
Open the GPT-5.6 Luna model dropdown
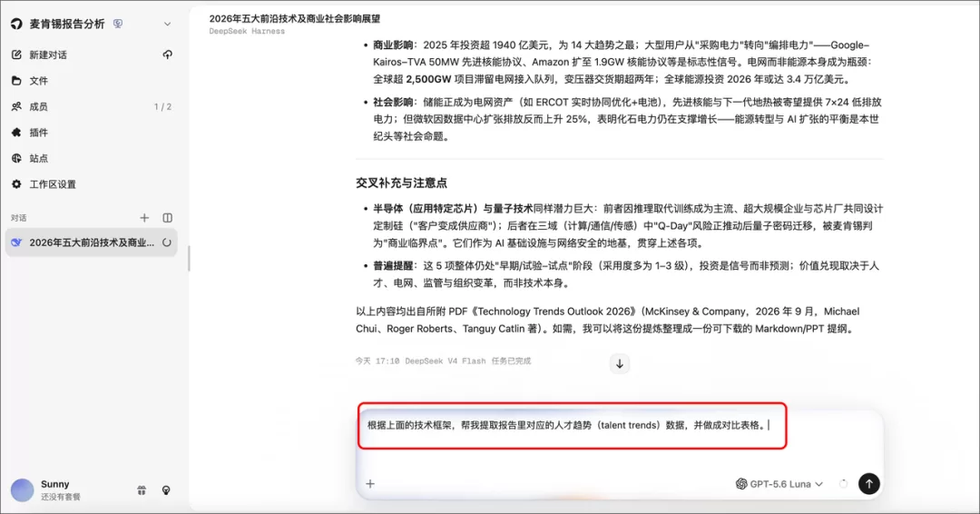coord(779,484)
